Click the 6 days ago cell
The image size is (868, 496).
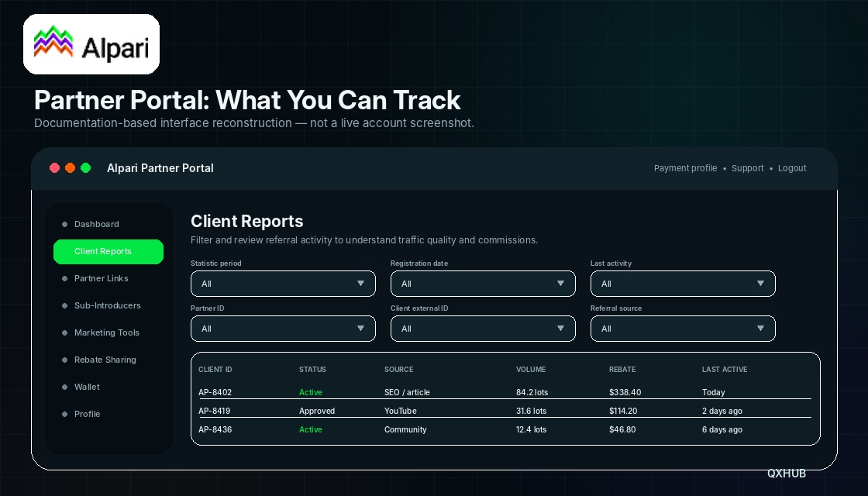click(722, 430)
